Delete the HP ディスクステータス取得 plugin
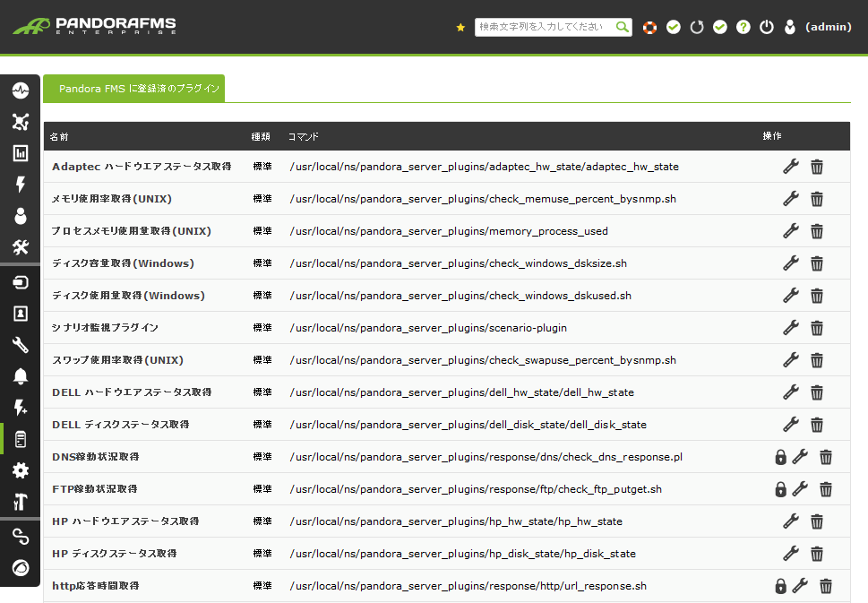The height and width of the screenshot is (603, 868). [817, 553]
